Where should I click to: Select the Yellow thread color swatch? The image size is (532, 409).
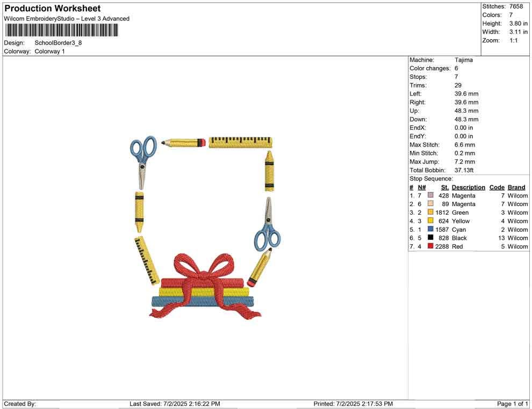tap(430, 221)
